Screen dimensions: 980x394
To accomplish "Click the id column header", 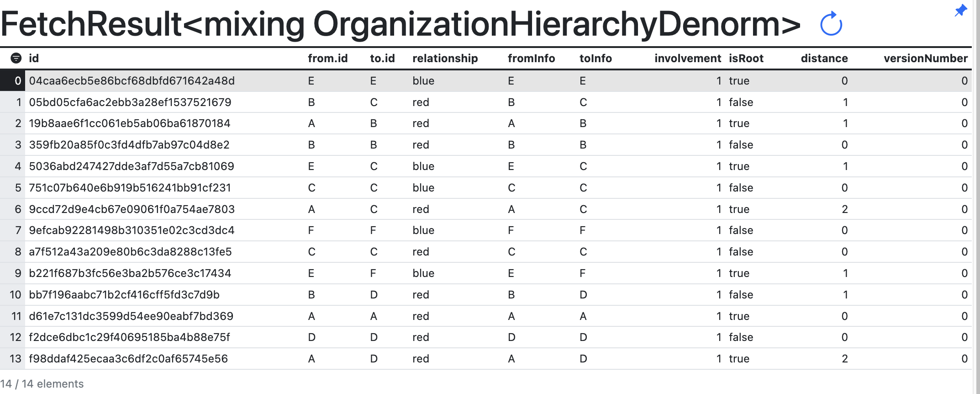I will coord(34,59).
